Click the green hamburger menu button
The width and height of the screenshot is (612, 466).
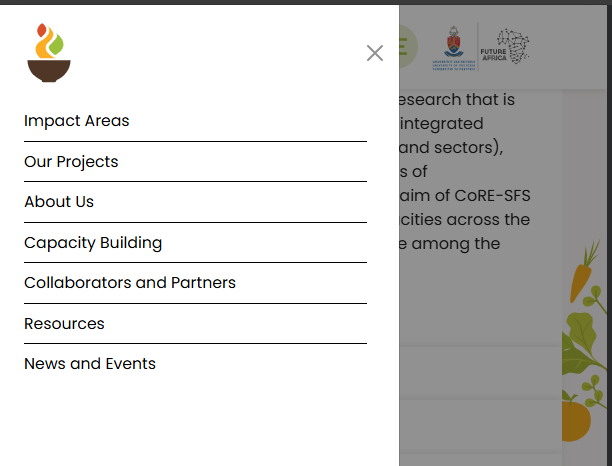tap(405, 47)
